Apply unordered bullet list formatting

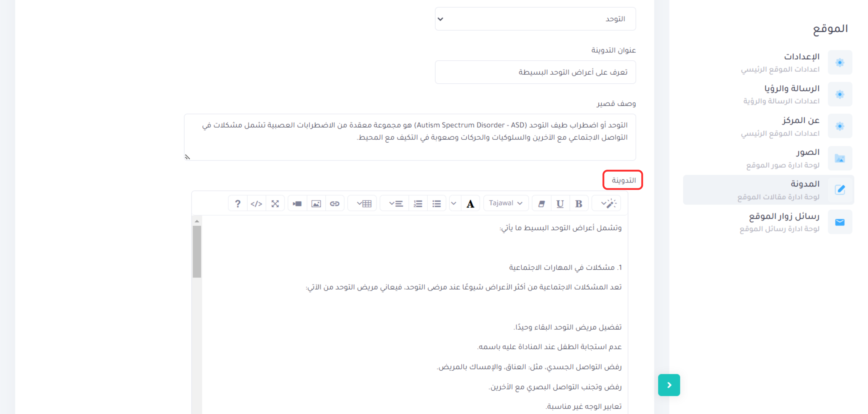click(437, 203)
